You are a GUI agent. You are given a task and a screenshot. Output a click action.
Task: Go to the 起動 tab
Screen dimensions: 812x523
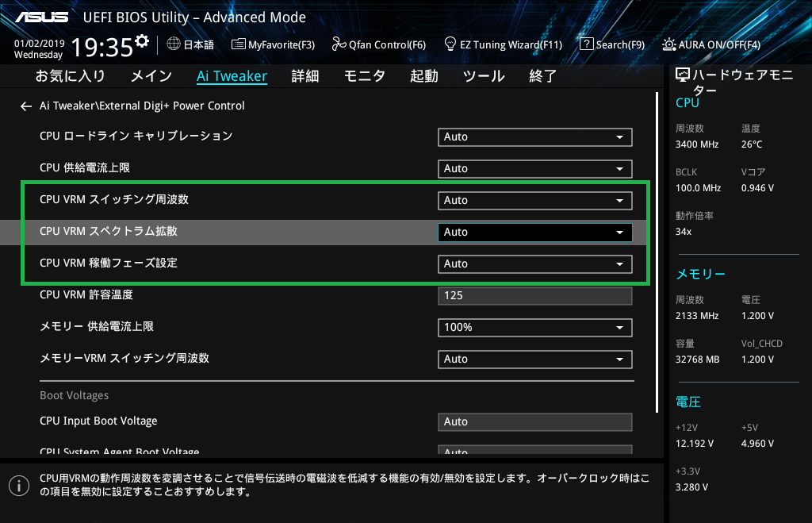(424, 76)
